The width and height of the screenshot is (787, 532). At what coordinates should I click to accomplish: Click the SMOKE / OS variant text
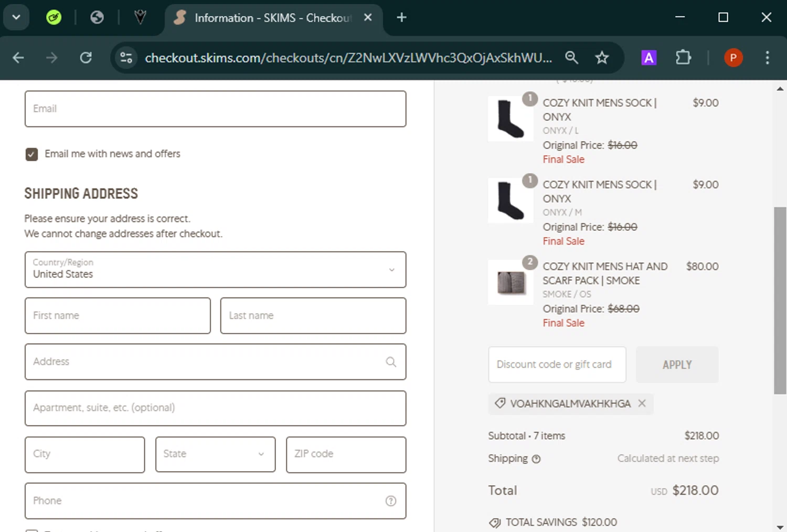tap(567, 294)
